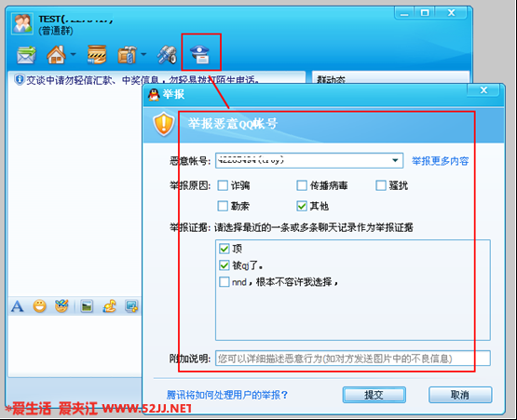Open the group home house icon

tap(56, 55)
